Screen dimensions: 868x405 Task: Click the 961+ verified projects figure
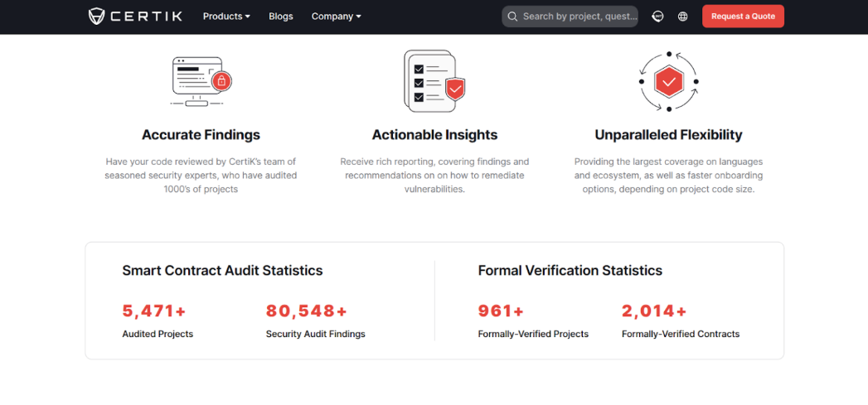tap(501, 311)
